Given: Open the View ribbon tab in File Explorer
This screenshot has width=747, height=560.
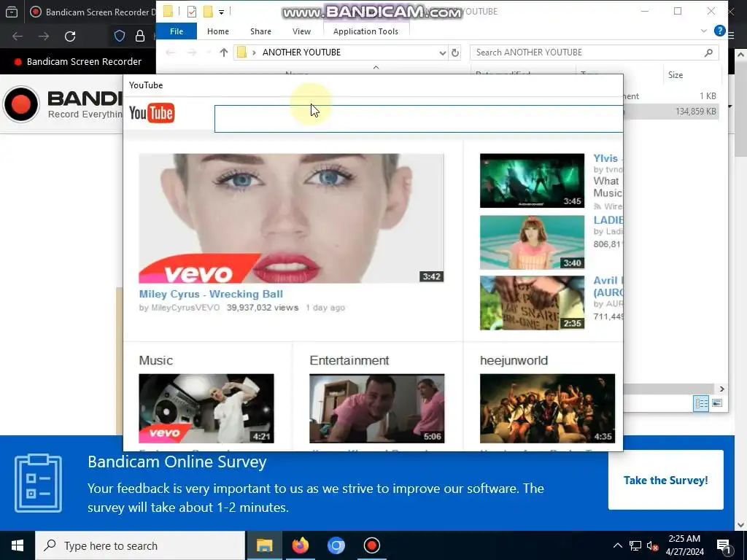Looking at the screenshot, I should [301, 31].
